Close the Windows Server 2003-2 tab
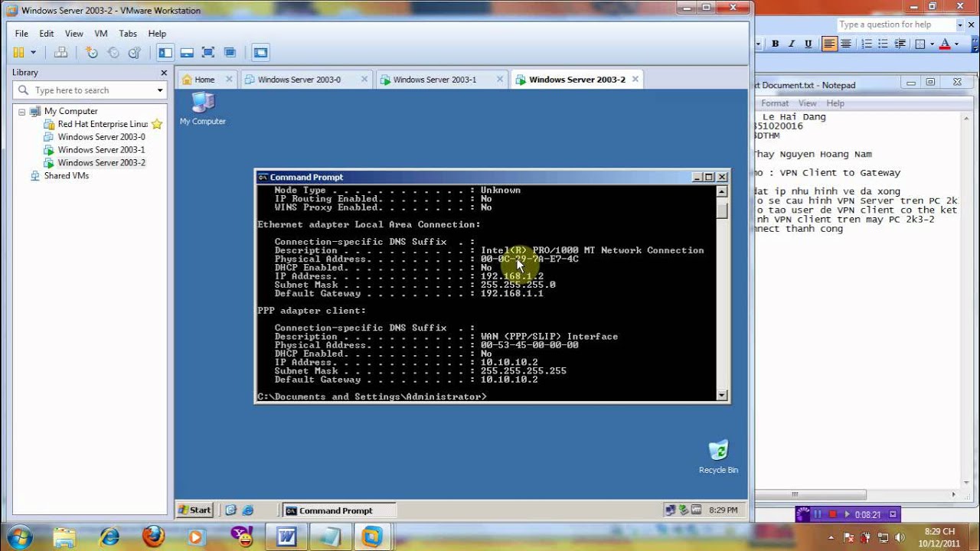This screenshot has height=551, width=980. [635, 80]
